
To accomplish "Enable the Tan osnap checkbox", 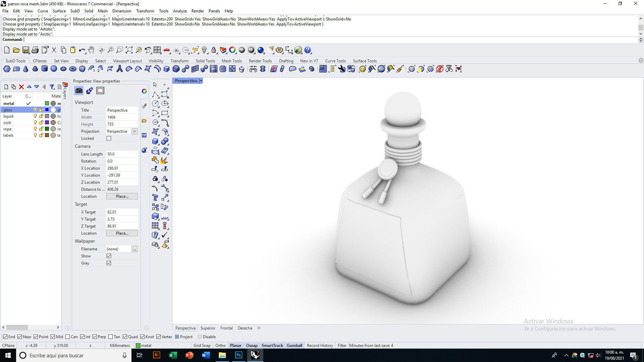I will click(111, 337).
